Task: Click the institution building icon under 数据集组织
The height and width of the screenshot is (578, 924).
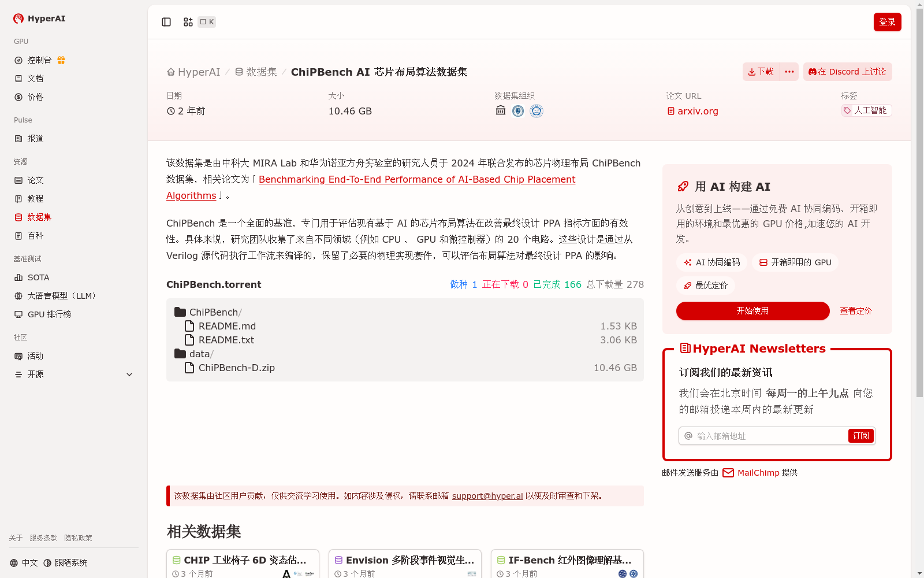Action: 501,110
